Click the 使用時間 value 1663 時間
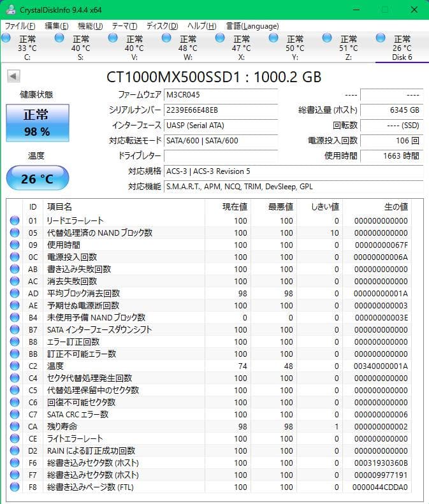429x504 pixels. (x=391, y=156)
